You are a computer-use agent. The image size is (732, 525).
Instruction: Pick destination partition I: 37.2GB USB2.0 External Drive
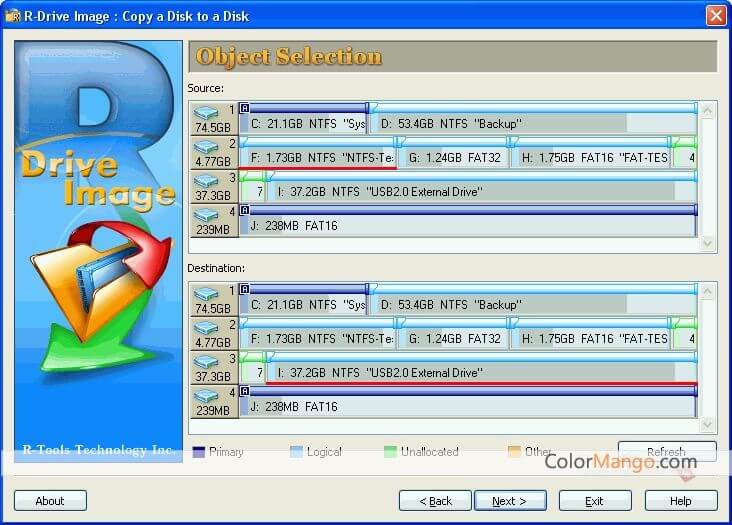[481, 368]
